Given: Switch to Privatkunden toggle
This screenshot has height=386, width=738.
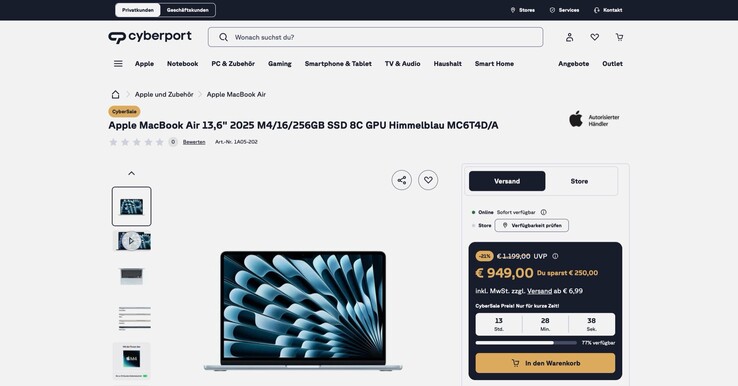Looking at the screenshot, I should 138,10.
